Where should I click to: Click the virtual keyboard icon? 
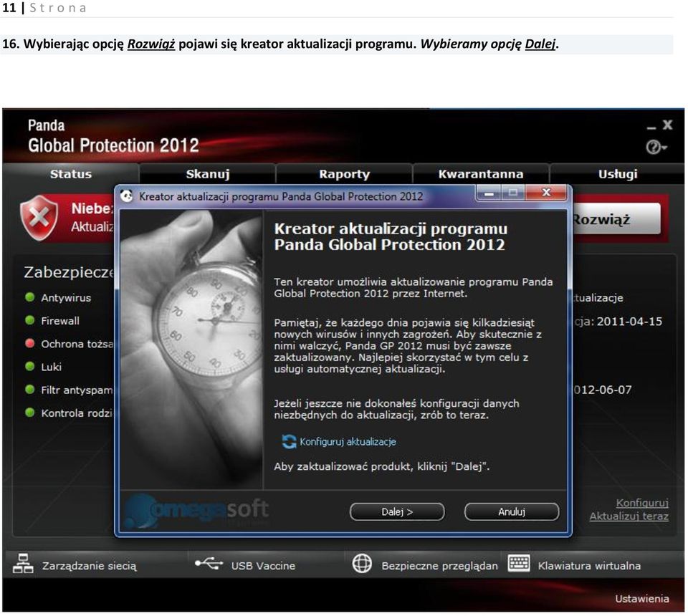(519, 563)
